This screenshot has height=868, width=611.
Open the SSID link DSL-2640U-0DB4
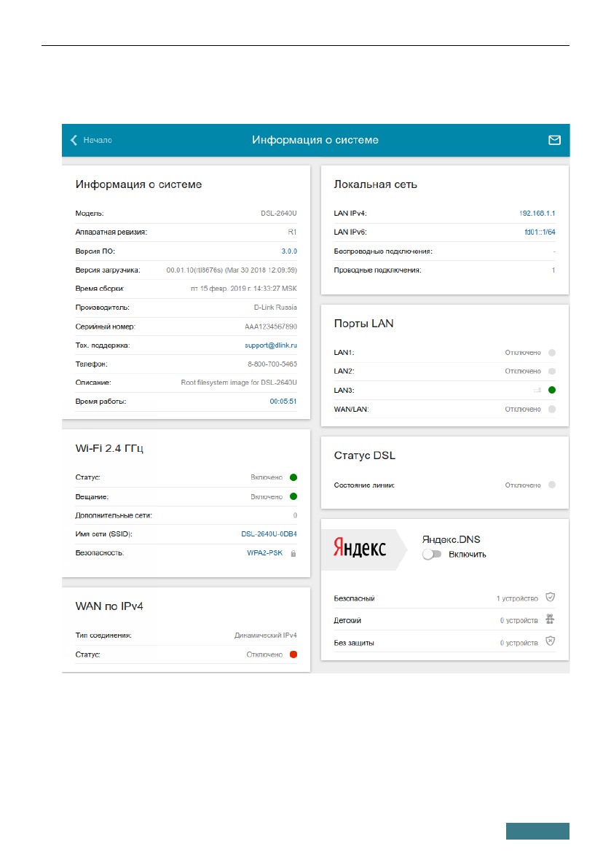click(x=269, y=534)
